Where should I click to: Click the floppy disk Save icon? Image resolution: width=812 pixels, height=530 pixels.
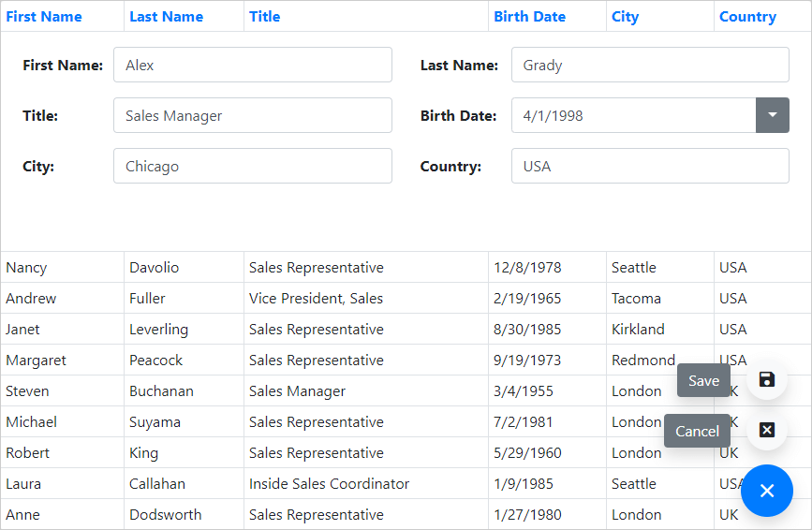(x=767, y=380)
